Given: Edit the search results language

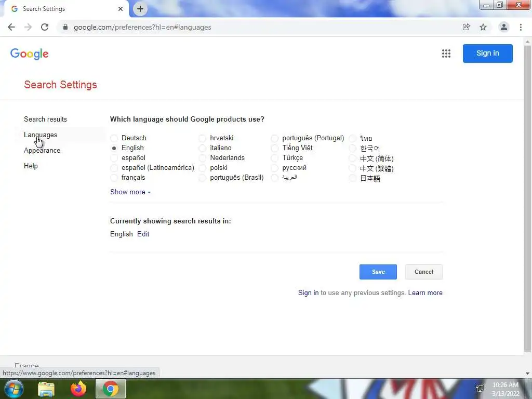Looking at the screenshot, I should 143,234.
